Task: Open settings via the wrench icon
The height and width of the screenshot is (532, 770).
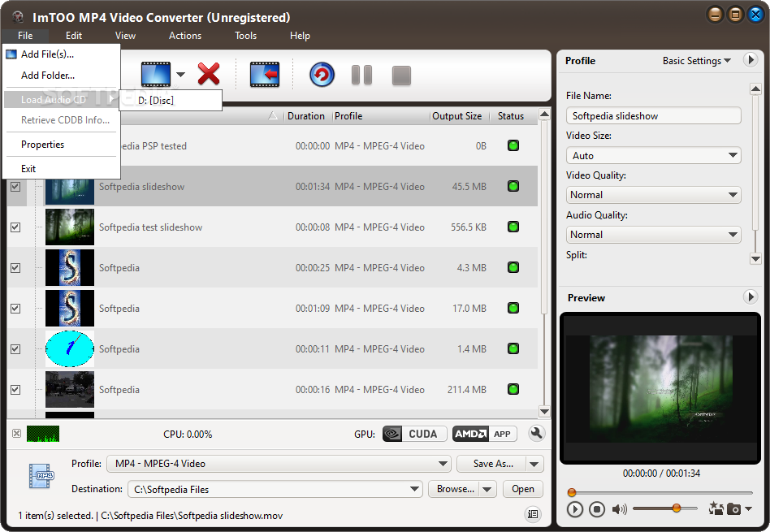Action: [x=536, y=433]
